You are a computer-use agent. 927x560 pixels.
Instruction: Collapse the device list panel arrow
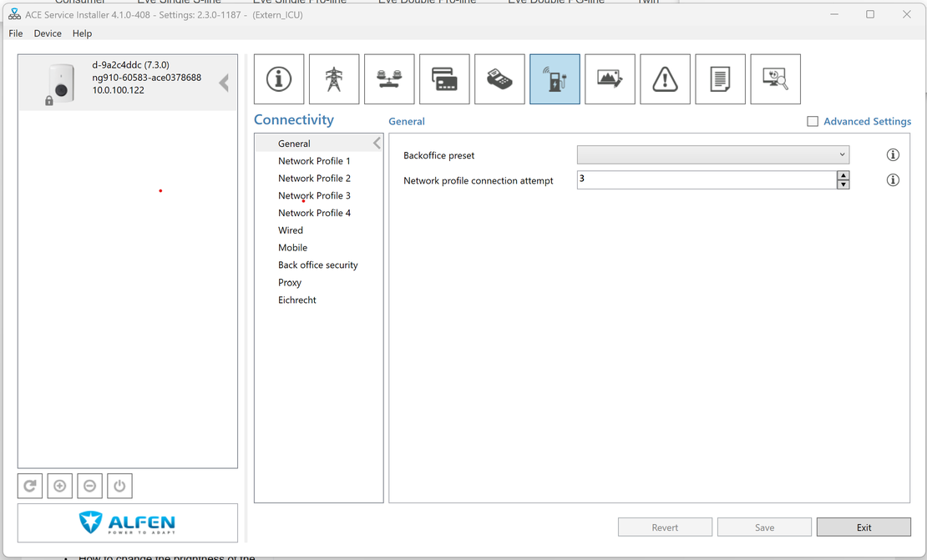click(x=224, y=83)
